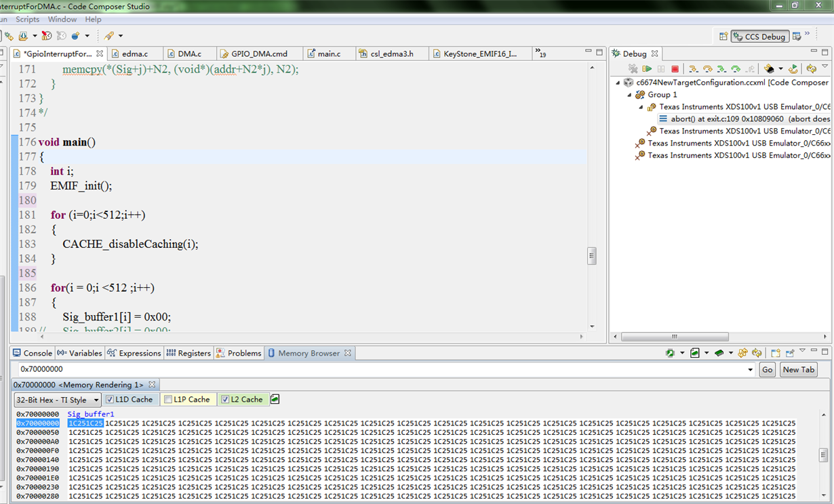Select the abort() at exit.c:109 stack frame

pos(744,119)
